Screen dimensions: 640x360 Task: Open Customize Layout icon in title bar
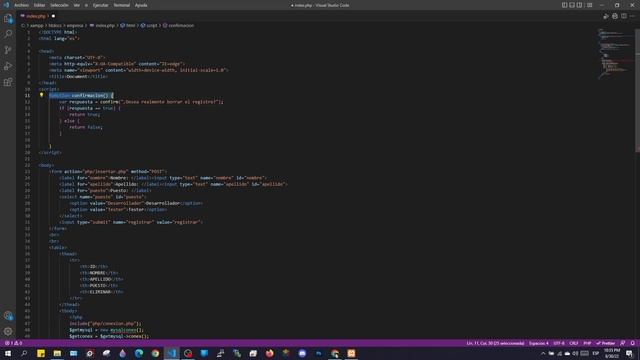590,5
